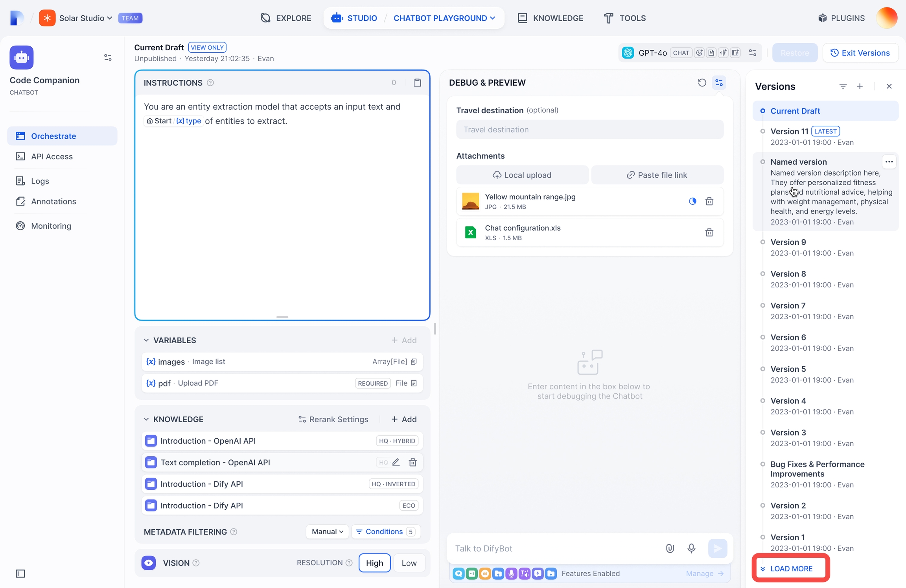Toggle the sidebar collapse icon at bottom left
This screenshot has width=906, height=588.
(20, 573)
